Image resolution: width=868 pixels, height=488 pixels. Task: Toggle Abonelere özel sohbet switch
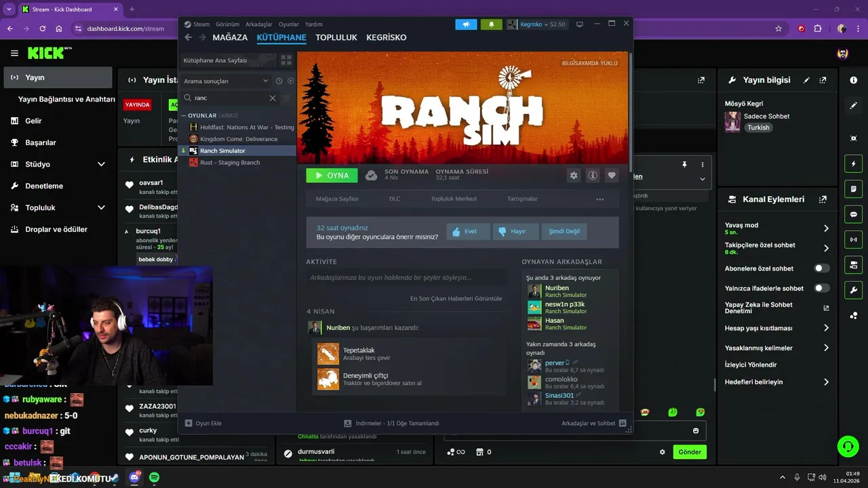tap(821, 268)
